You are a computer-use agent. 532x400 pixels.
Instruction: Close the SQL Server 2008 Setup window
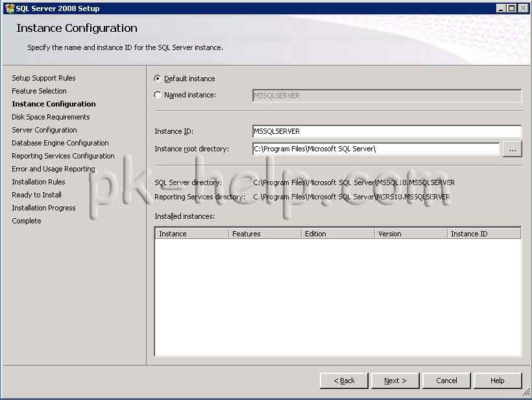[523, 8]
